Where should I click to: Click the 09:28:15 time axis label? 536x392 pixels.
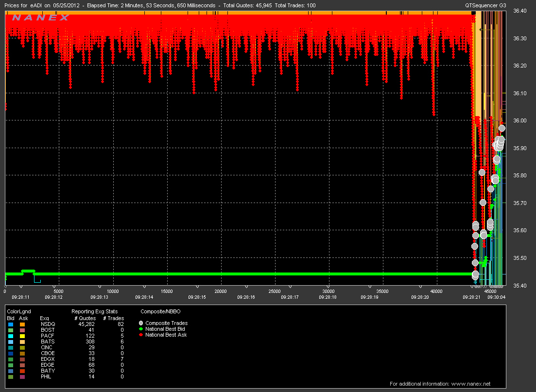pos(197,297)
